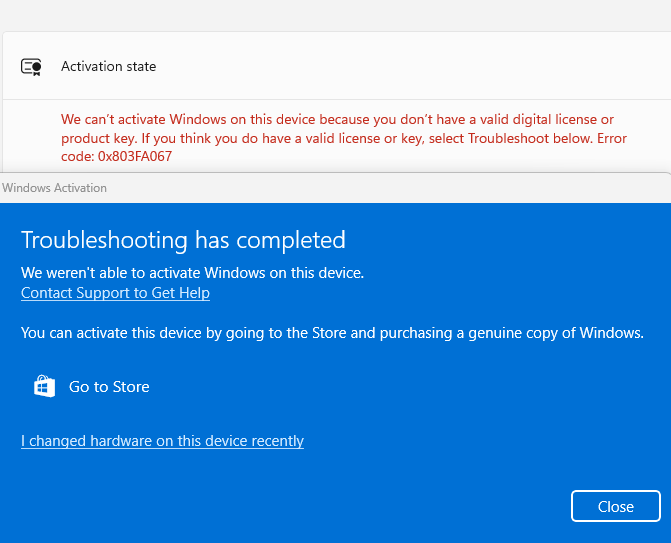Click the Activation state row label
Viewport: 671px width, 543px height.
[x=108, y=66]
